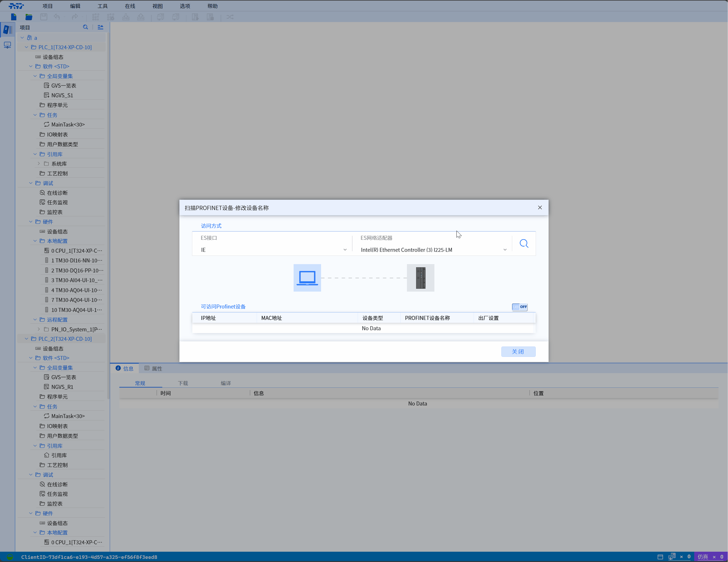Switch to the 编译 message tab
Screen dimensions: 728x562
(226, 383)
